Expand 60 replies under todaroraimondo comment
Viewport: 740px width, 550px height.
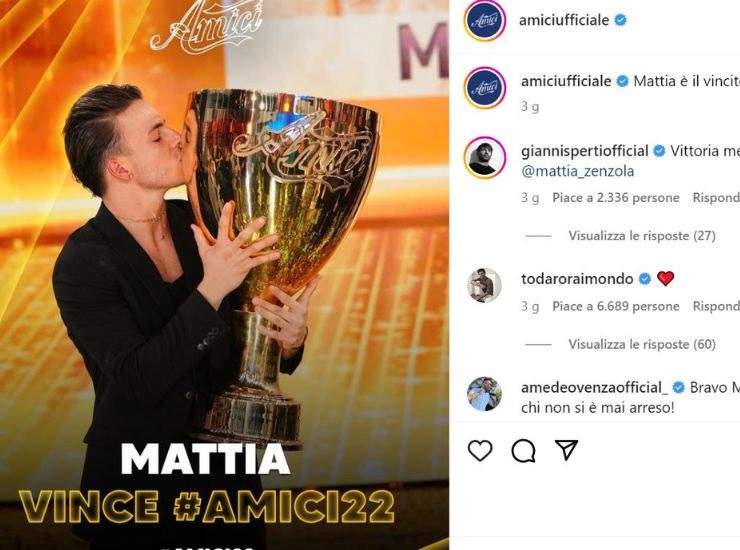642,344
